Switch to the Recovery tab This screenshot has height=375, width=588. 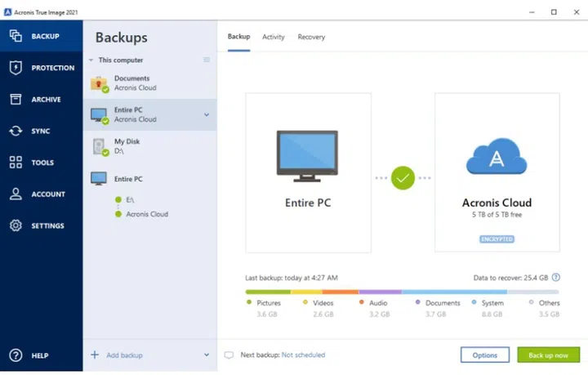tap(311, 37)
